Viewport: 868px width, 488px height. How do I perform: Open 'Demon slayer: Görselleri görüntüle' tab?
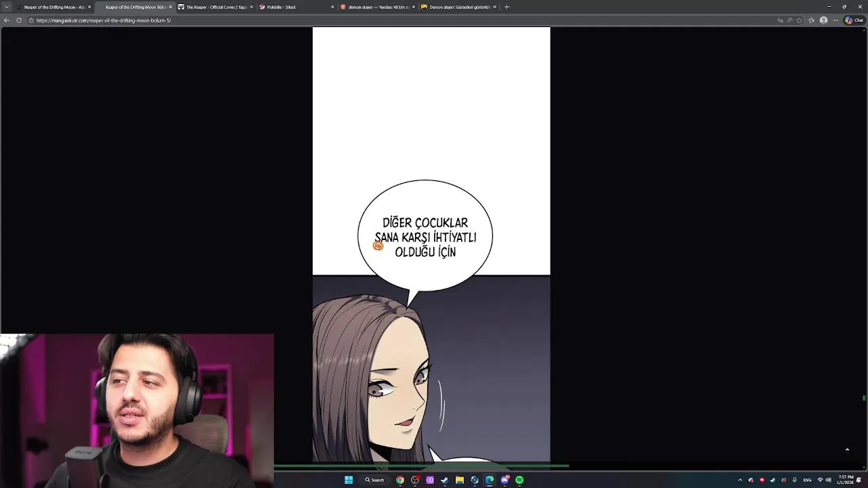[458, 7]
